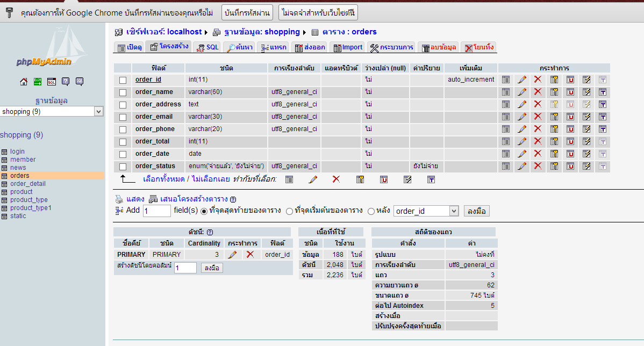Click with-selected change pencil icon below table
This screenshot has height=346, width=644.
click(x=313, y=179)
